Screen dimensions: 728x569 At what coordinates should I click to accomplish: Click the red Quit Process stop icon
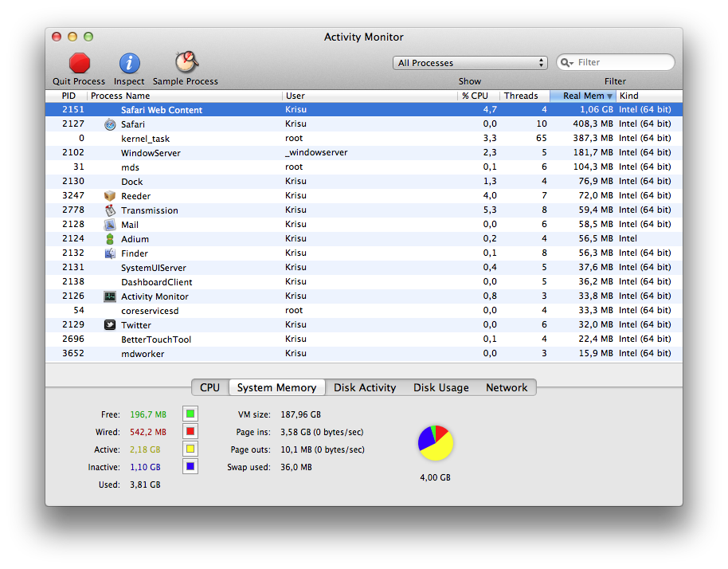pos(80,63)
